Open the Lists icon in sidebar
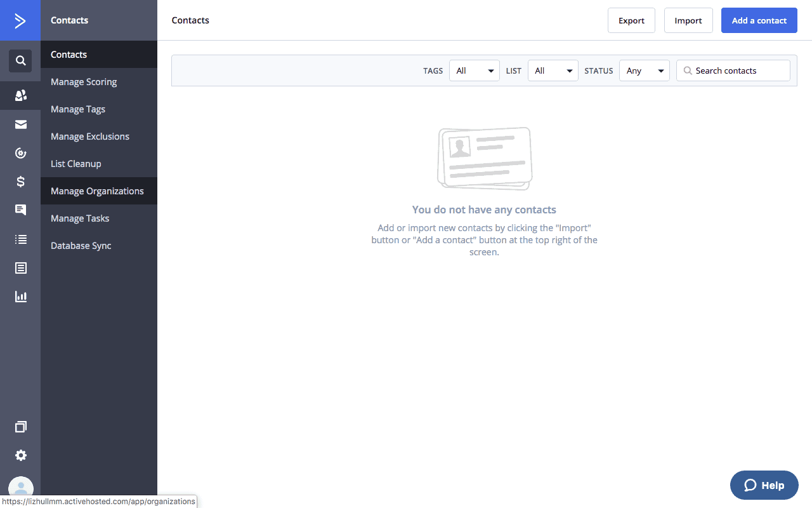This screenshot has height=508, width=812. tap(20, 239)
